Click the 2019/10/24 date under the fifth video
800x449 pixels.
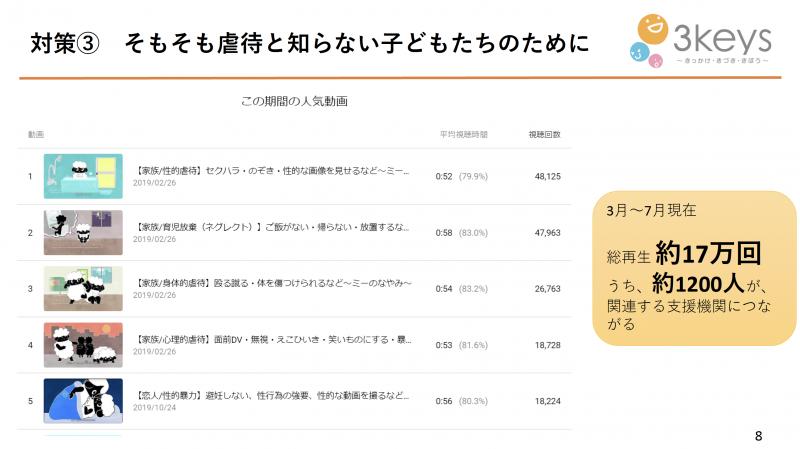pos(154,406)
